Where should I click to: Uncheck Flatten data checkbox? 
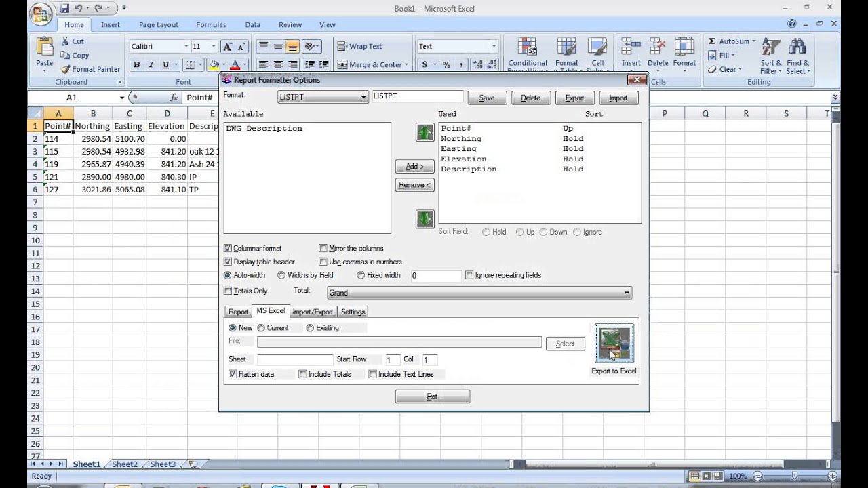click(233, 374)
